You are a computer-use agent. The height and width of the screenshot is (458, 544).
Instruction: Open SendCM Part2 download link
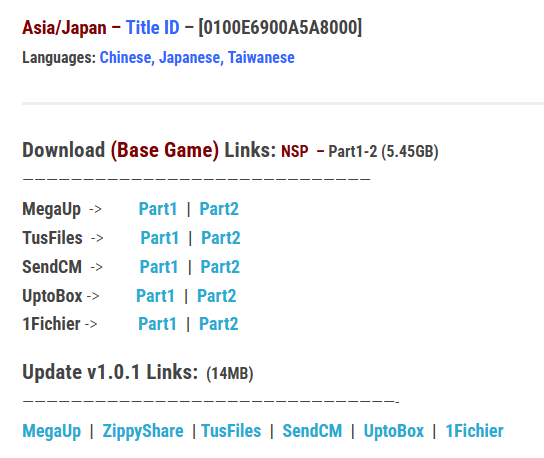(x=220, y=267)
